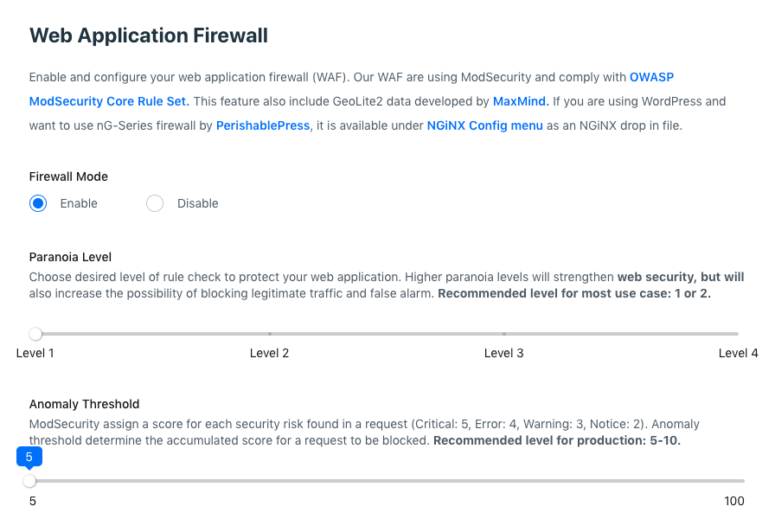This screenshot has height=532, width=775.
Task: Click the Web Application Firewall heading
Action: click(149, 35)
